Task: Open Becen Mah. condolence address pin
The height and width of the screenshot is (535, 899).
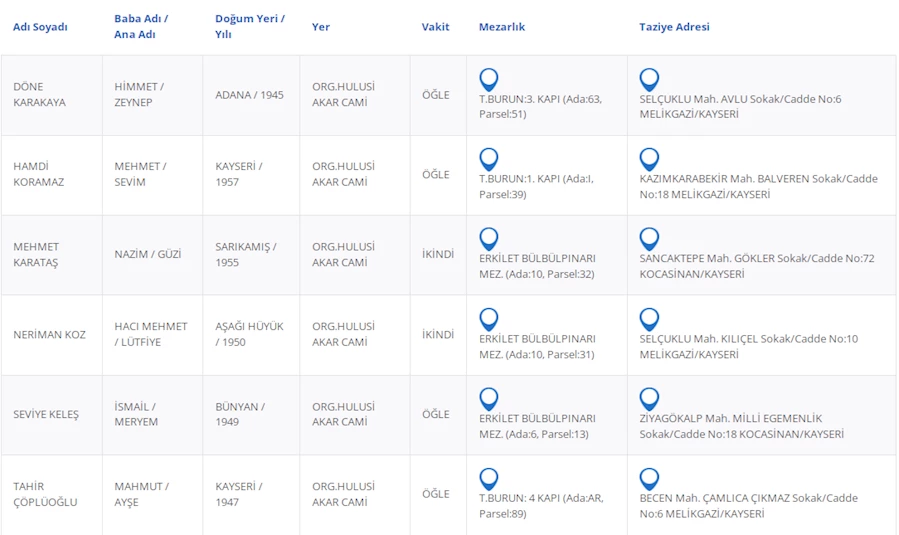Action: click(649, 479)
